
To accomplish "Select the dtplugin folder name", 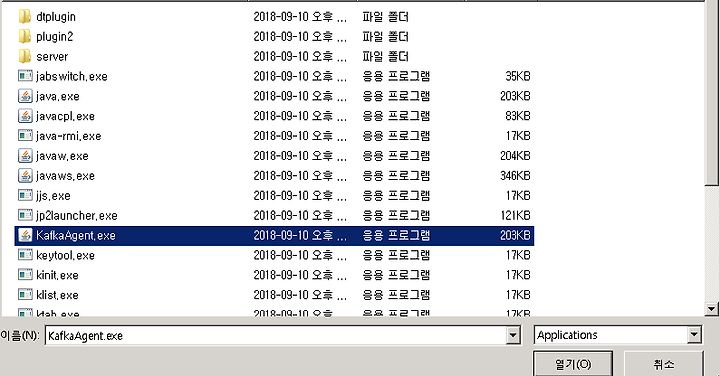I will pos(56,17).
